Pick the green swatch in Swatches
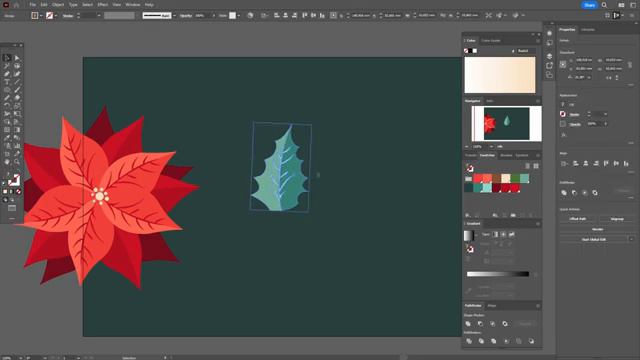640x360 pixels. (515, 178)
